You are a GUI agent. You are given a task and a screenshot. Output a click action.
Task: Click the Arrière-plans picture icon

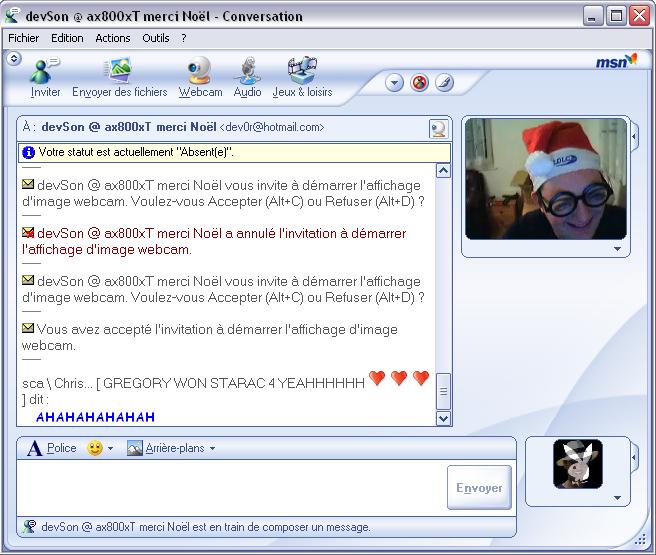click(135, 448)
